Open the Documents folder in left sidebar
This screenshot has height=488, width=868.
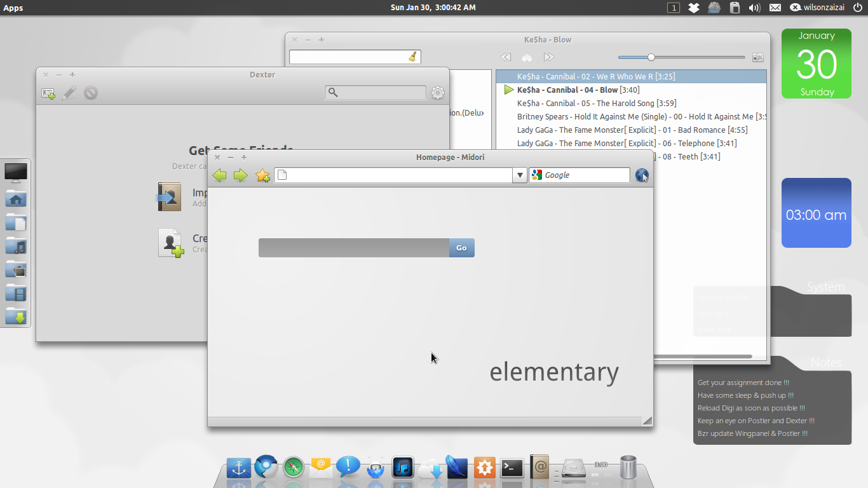pyautogui.click(x=16, y=222)
